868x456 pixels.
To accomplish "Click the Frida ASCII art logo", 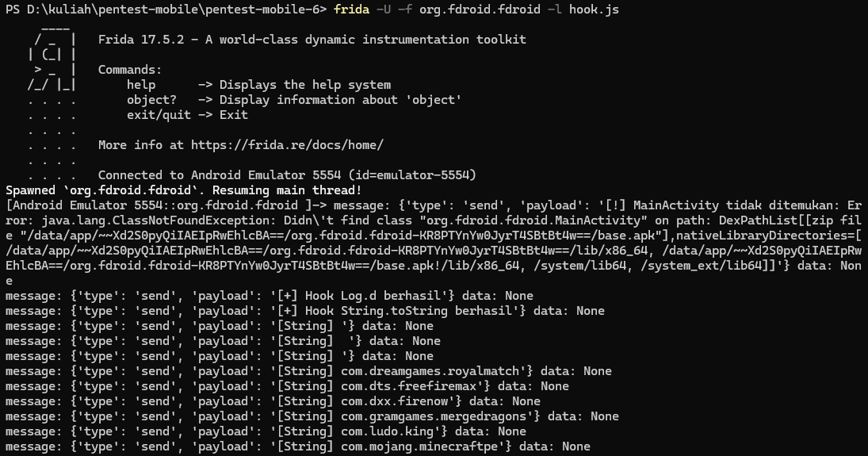I will tap(52, 62).
